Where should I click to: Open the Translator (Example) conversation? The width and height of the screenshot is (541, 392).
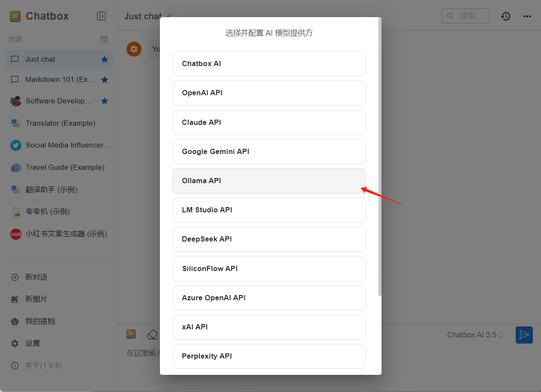(x=60, y=123)
